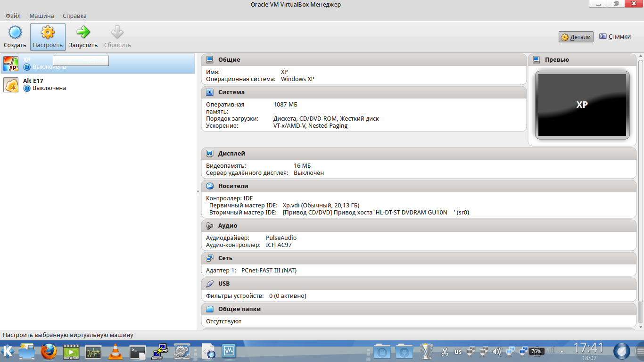Click the Система section header title
644x362 pixels.
coord(231,92)
